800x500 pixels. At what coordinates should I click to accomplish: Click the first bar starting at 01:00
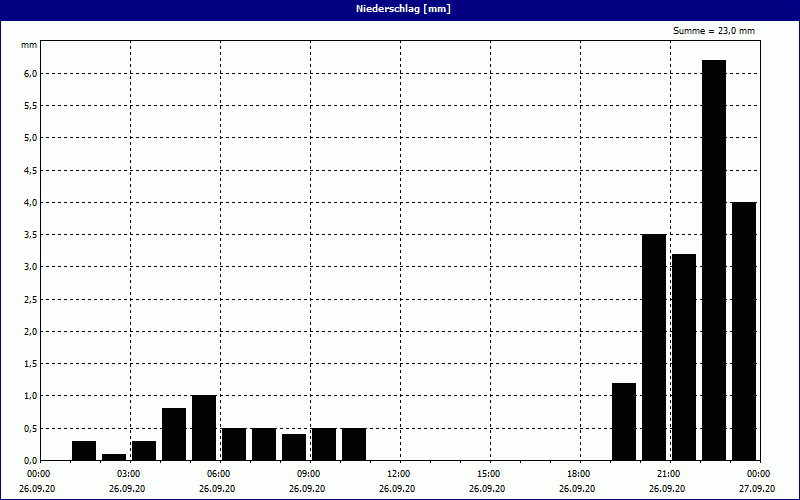pyautogui.click(x=84, y=451)
